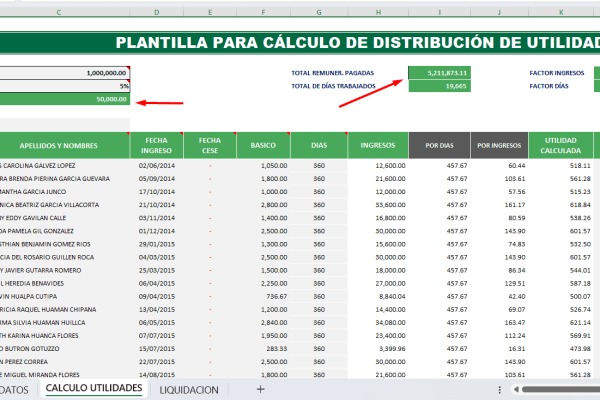
Task: Click the UTILIDAD CALCULADA header cell
Action: (x=561, y=145)
